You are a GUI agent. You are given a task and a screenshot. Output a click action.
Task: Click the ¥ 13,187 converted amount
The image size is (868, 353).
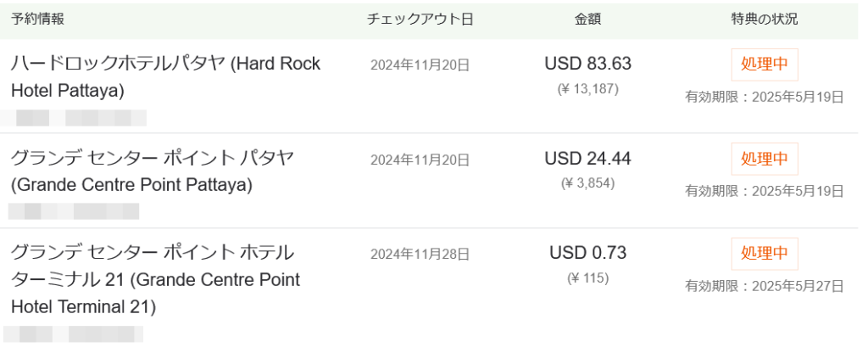coord(587,88)
